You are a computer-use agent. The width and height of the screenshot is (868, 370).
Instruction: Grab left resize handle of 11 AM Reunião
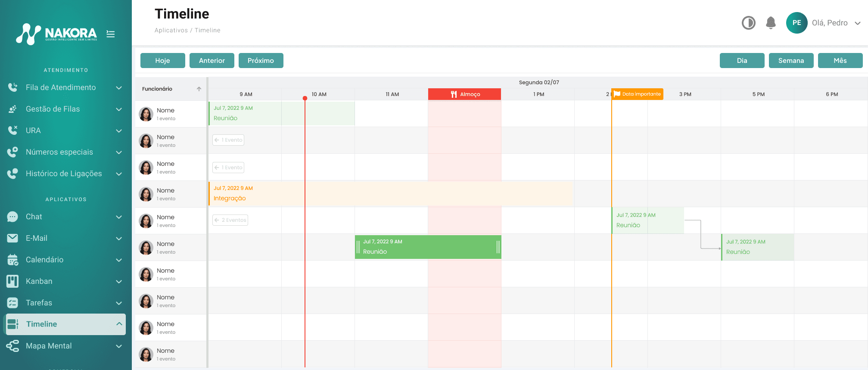click(x=358, y=247)
